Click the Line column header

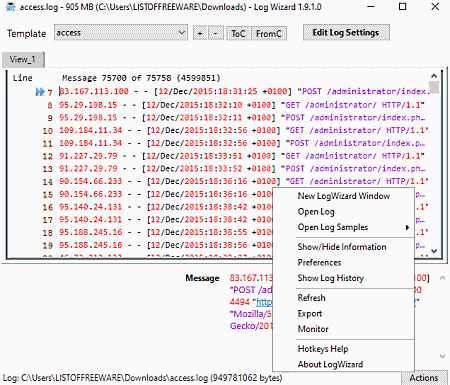coord(23,78)
